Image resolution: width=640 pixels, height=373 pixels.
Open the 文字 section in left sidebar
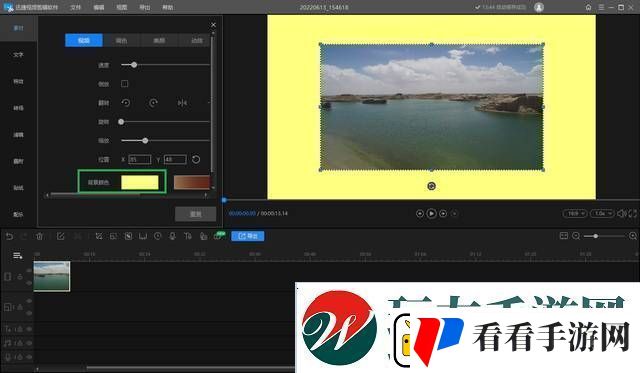coord(18,55)
